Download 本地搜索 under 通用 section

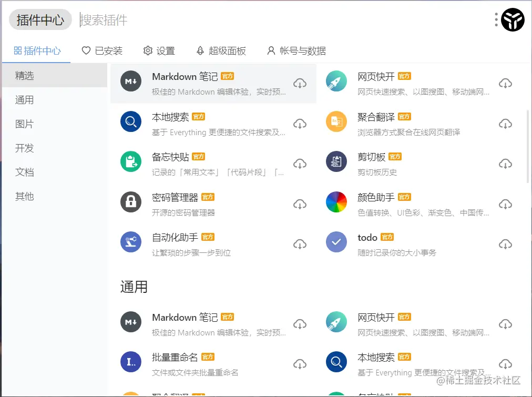coord(505,364)
